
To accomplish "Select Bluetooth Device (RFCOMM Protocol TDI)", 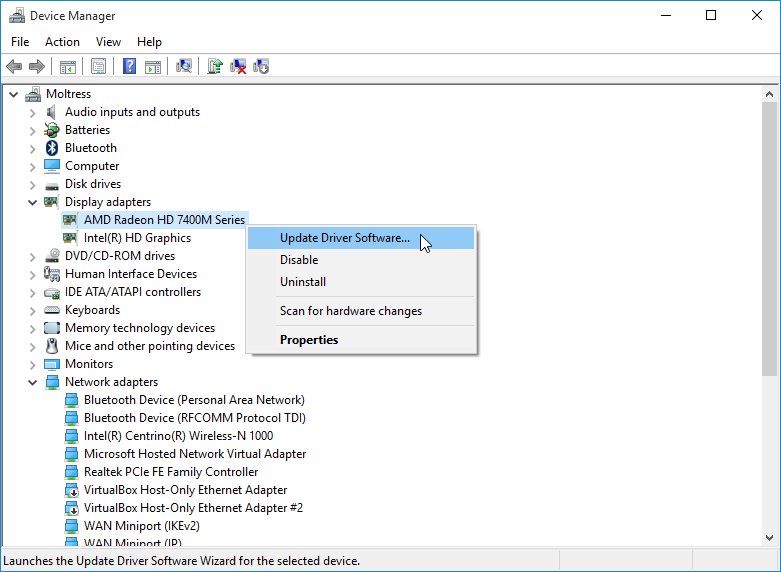I will [195, 418].
